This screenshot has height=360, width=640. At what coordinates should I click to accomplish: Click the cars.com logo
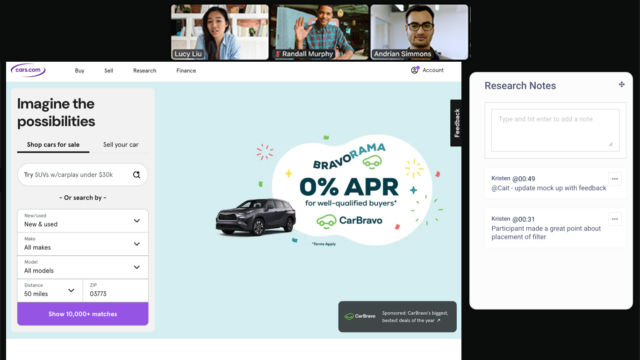click(28, 70)
